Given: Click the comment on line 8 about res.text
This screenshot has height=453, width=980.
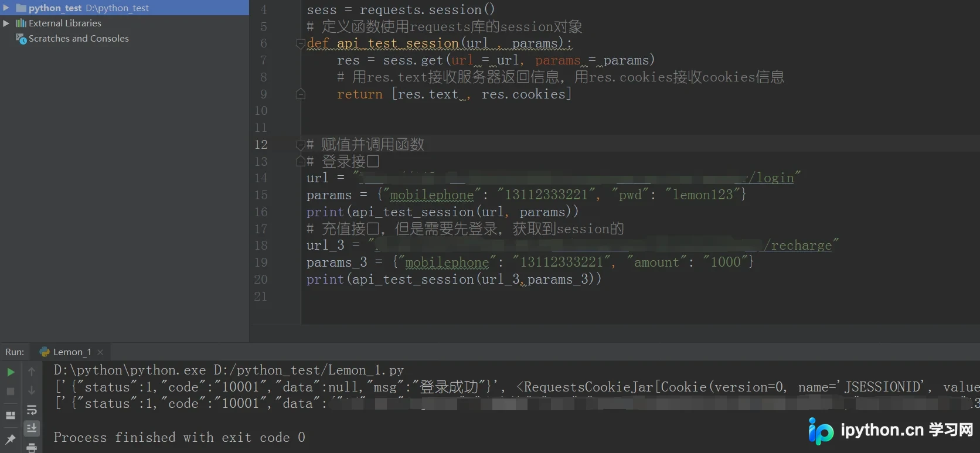Looking at the screenshot, I should pyautogui.click(x=560, y=77).
